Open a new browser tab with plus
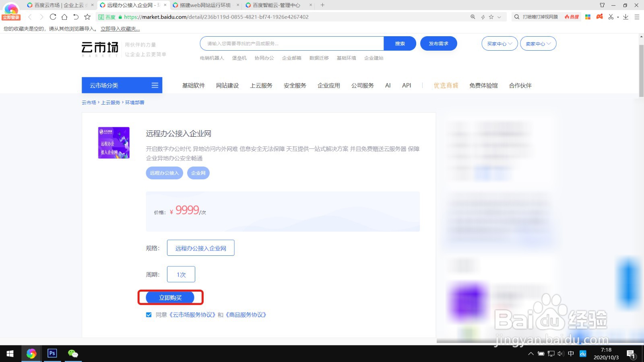Image resolution: width=644 pixels, height=362 pixels. [x=322, y=5]
